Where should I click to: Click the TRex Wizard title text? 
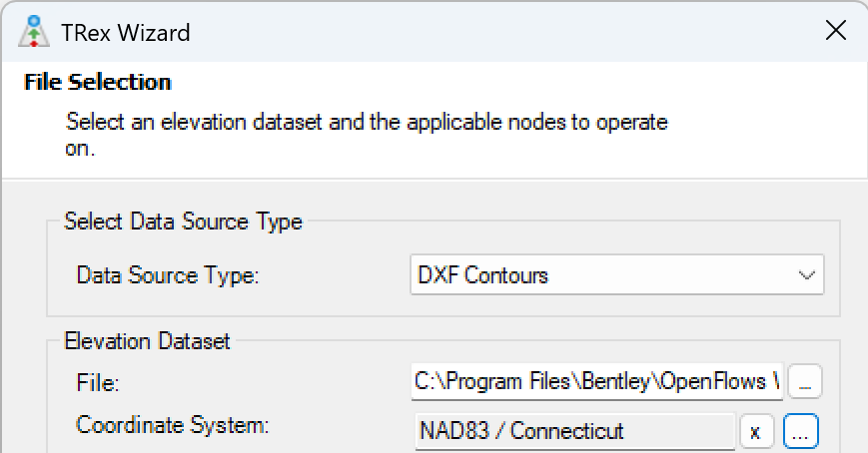126,33
